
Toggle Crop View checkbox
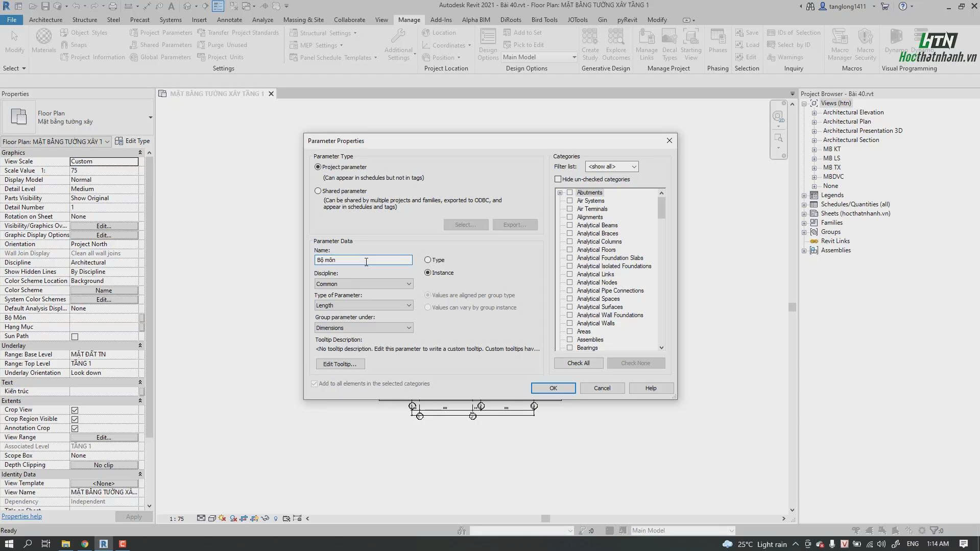coord(75,410)
